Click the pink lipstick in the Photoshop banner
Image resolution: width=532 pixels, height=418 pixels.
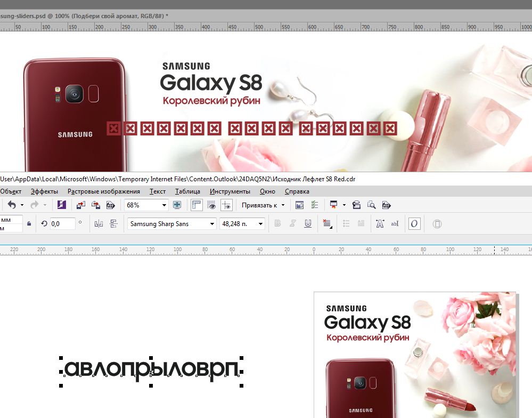(425, 131)
